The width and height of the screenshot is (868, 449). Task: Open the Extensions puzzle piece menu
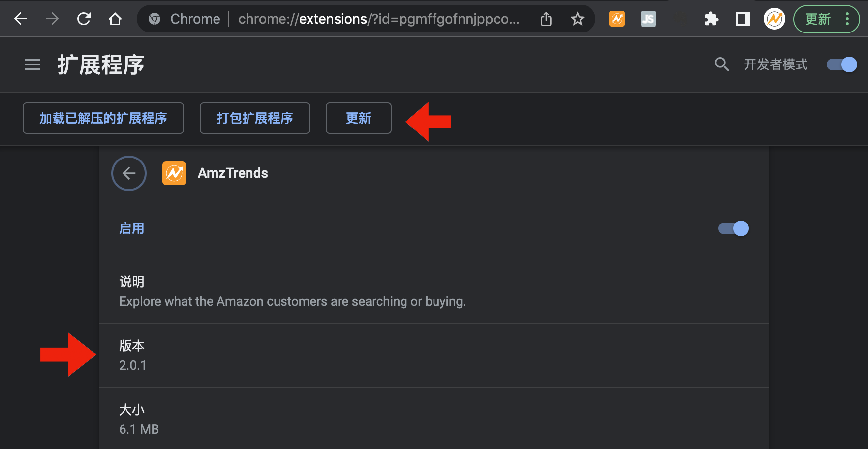(x=711, y=19)
